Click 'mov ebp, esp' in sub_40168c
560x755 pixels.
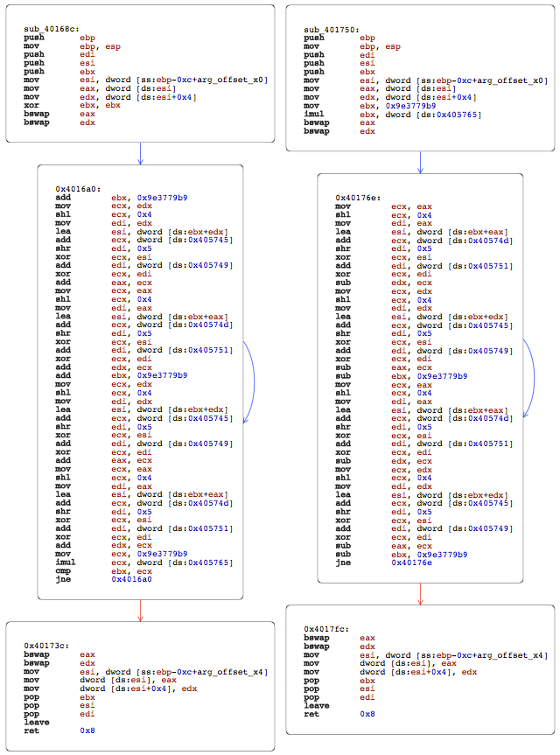pos(73,46)
